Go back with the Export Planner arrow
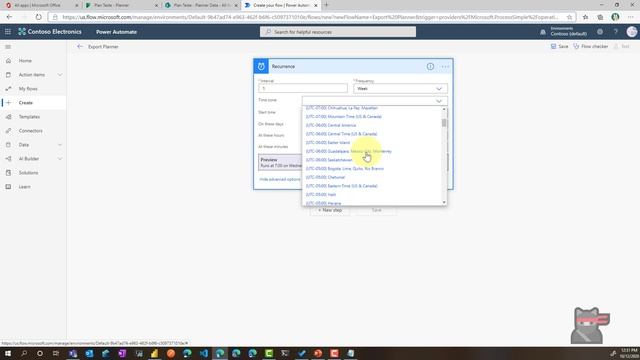Screen dimensions: 640x360 (80, 47)
